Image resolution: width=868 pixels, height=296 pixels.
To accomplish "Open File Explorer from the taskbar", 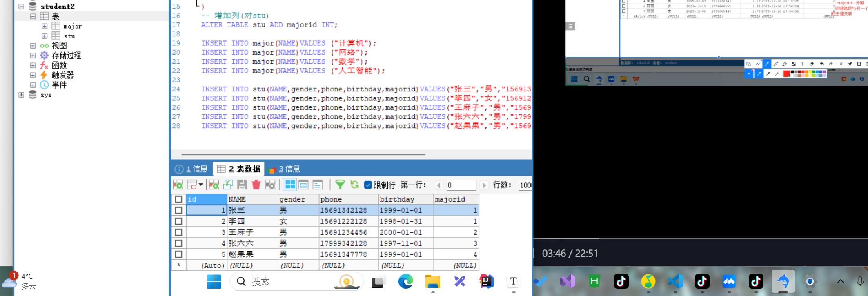I will tap(432, 281).
